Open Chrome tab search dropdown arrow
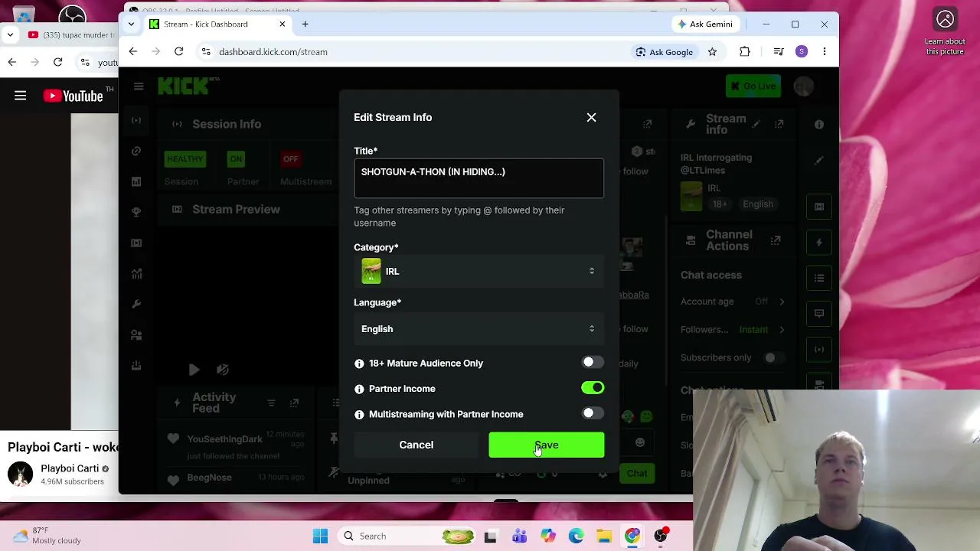The width and height of the screenshot is (980, 551). (131, 24)
